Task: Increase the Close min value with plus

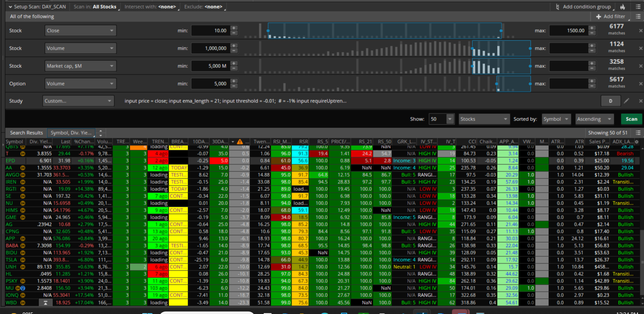Action: click(x=234, y=28)
